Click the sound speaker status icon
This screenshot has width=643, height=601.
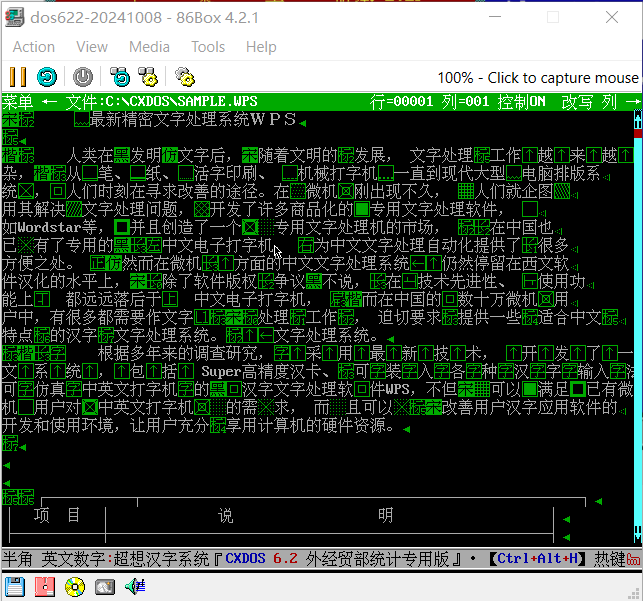click(x=135, y=587)
